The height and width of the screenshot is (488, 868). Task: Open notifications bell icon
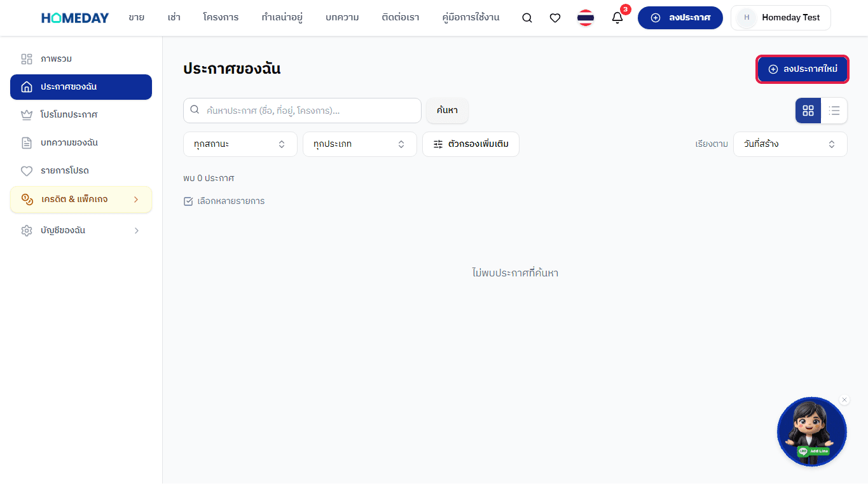[617, 18]
